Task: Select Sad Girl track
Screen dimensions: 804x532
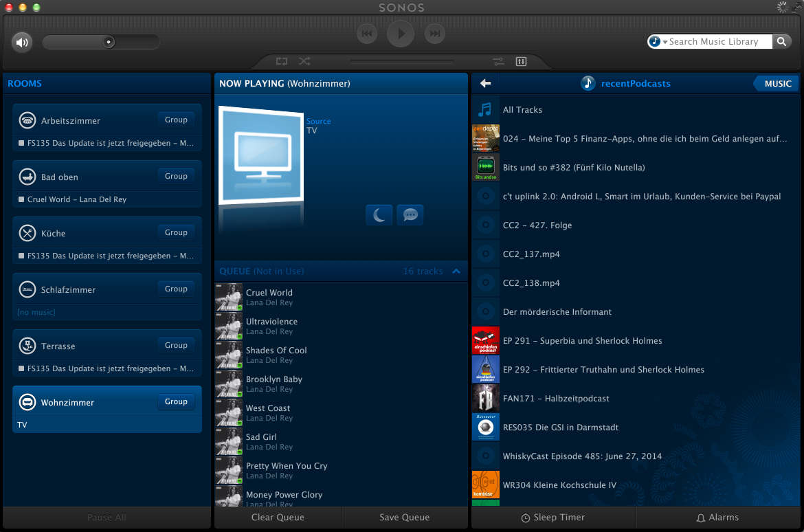Action: (x=341, y=441)
